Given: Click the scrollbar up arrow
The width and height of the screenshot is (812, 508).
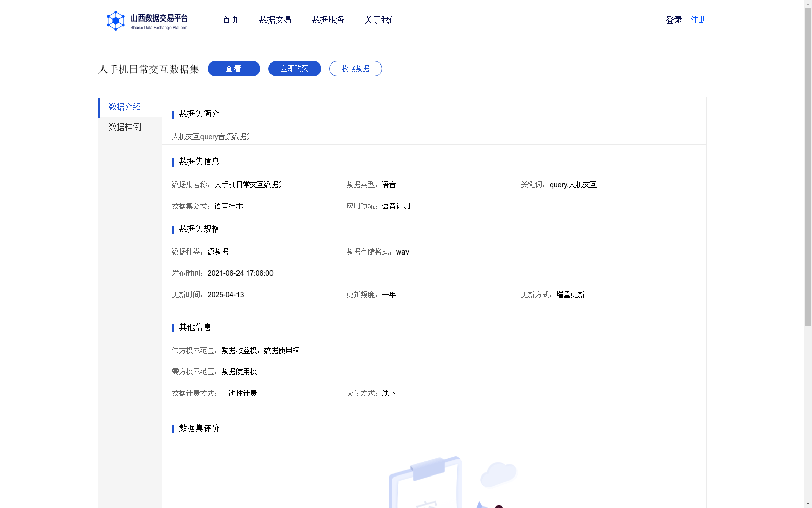Looking at the screenshot, I should [808, 4].
